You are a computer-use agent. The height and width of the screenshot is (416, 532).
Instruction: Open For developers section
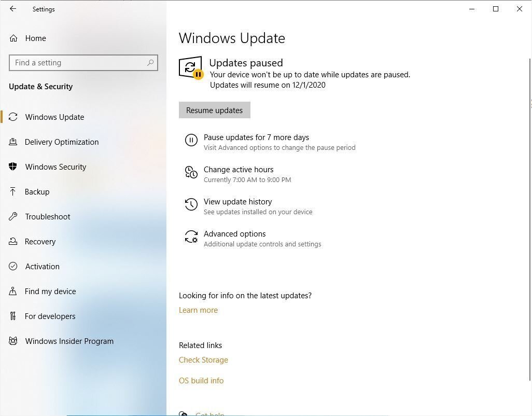(x=50, y=316)
